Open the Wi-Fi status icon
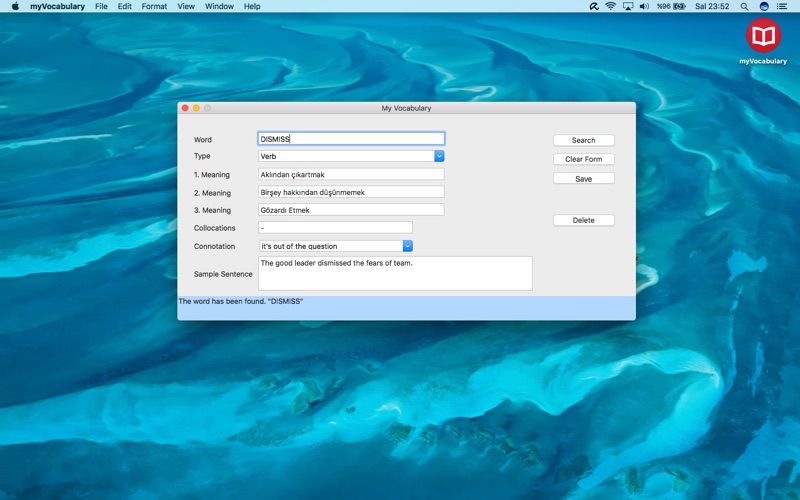The height and width of the screenshot is (500, 800). [x=610, y=6]
